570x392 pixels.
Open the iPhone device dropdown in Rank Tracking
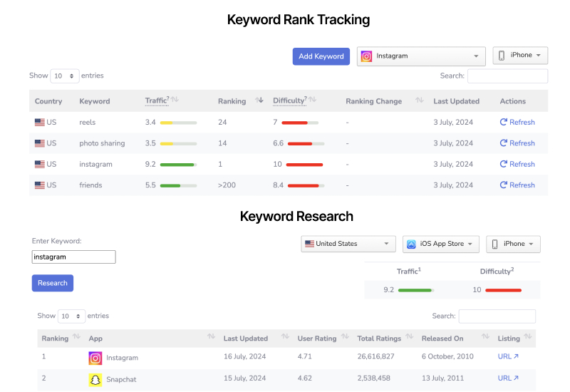[x=520, y=56]
